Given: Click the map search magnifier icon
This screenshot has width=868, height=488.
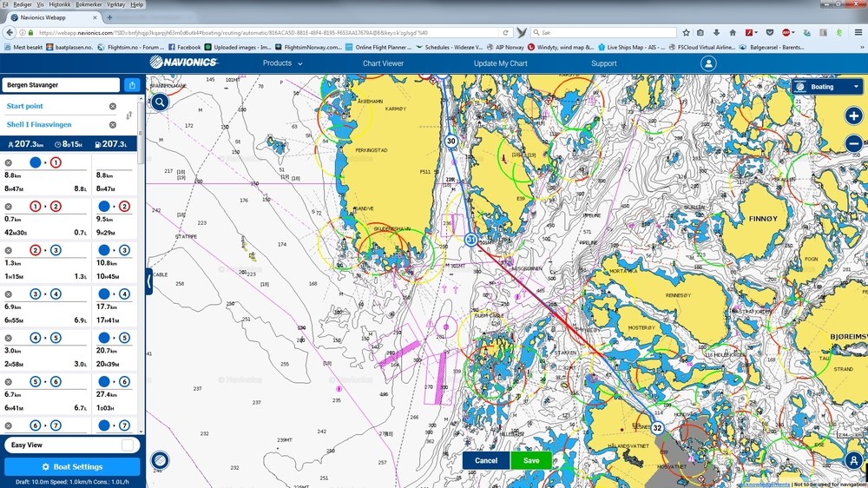Looking at the screenshot, I should (160, 102).
